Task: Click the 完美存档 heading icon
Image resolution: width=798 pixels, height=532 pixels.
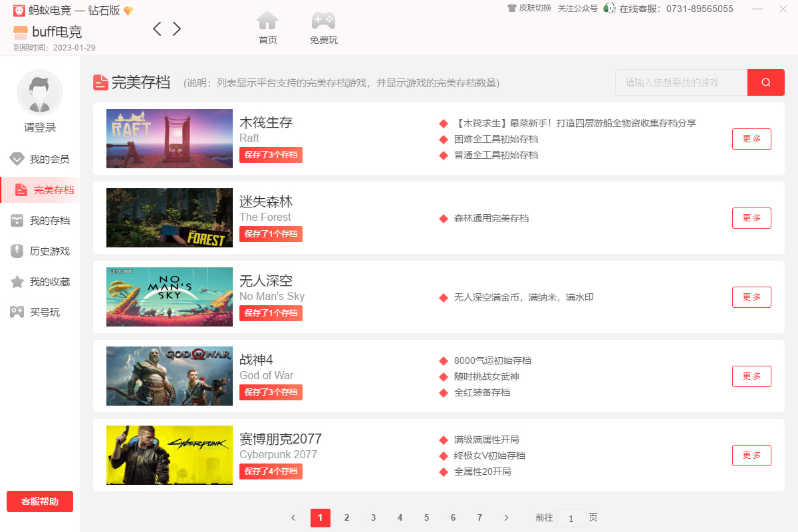Action: [100, 82]
